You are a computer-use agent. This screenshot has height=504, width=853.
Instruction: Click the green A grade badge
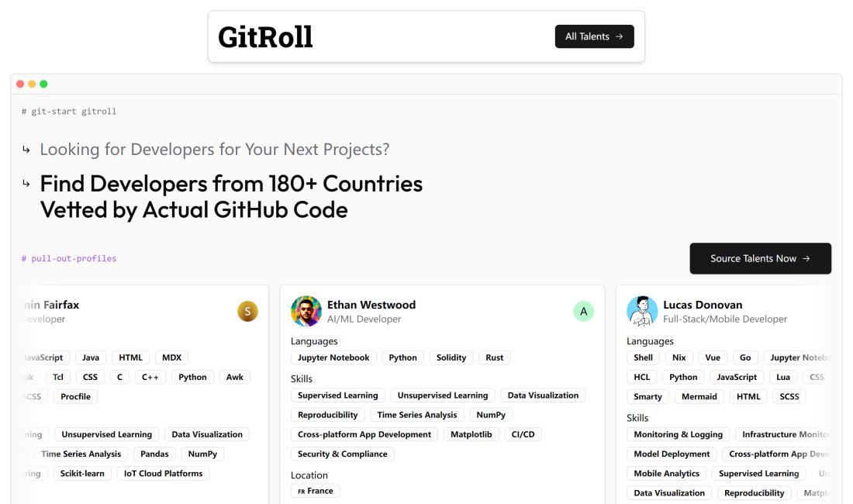click(x=583, y=312)
